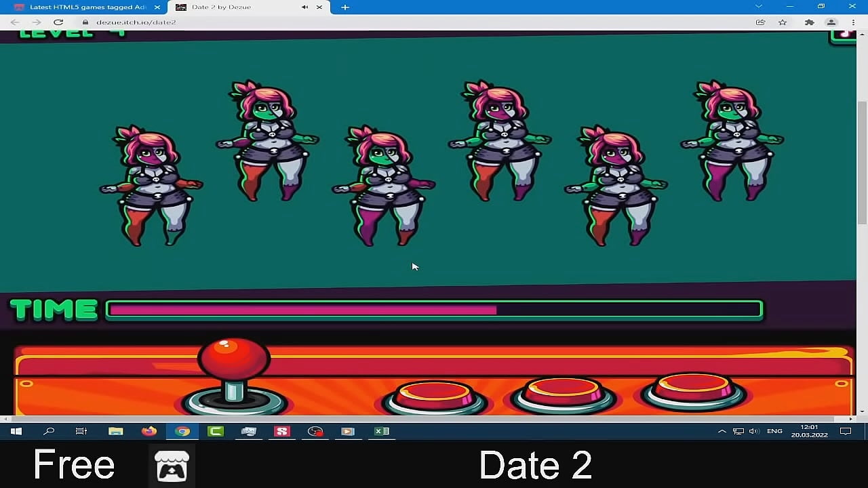Toggle the music note icon in the game corner
The image size is (868, 488).
point(843,33)
